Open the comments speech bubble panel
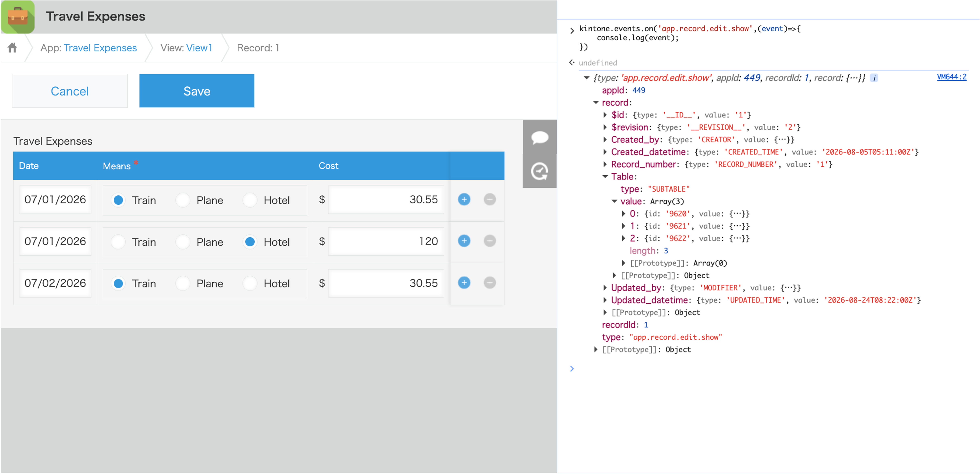This screenshot has width=980, height=474. (x=539, y=137)
